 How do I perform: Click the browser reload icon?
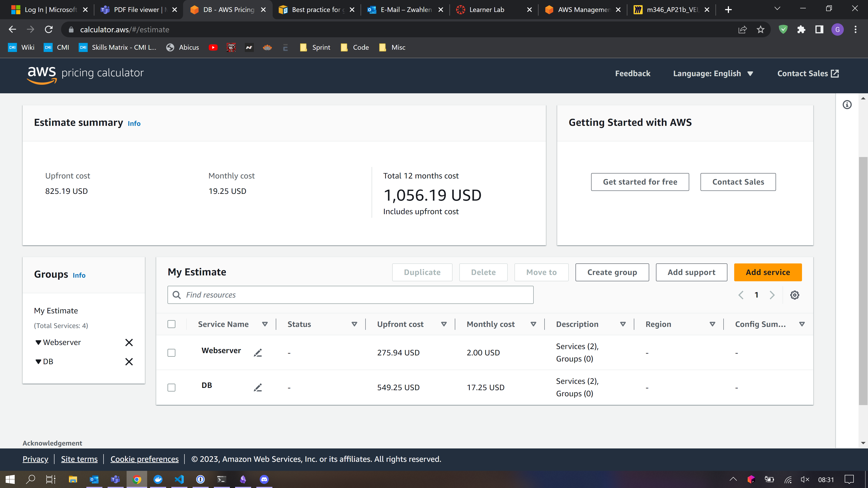[49, 30]
